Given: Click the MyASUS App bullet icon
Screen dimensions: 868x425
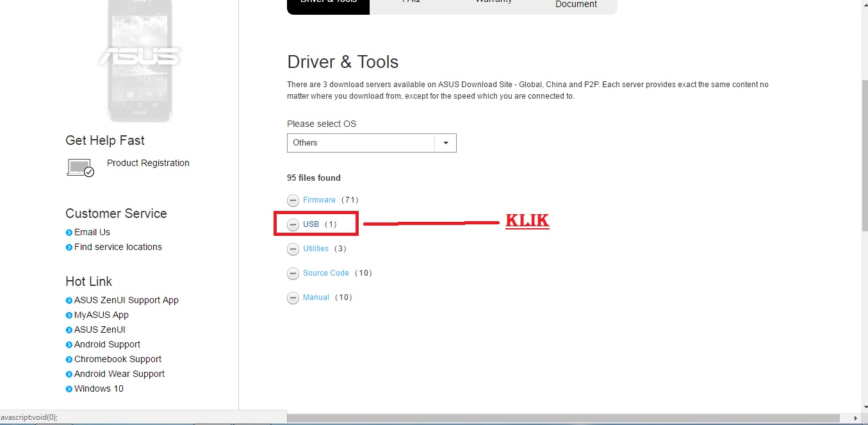Looking at the screenshot, I should (69, 315).
